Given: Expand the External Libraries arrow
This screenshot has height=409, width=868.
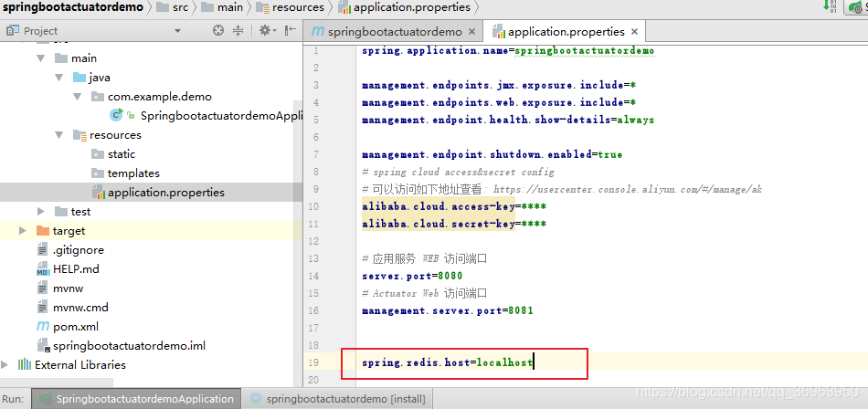Looking at the screenshot, I should (5, 365).
